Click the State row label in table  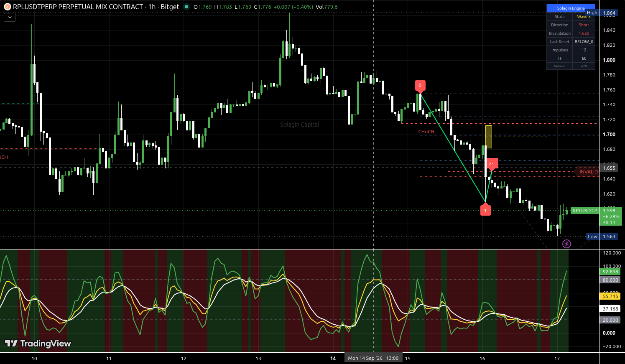(x=560, y=17)
